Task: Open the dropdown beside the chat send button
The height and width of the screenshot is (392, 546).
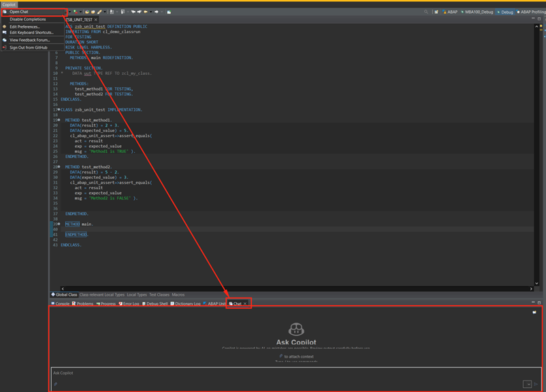Action: click(x=527, y=384)
